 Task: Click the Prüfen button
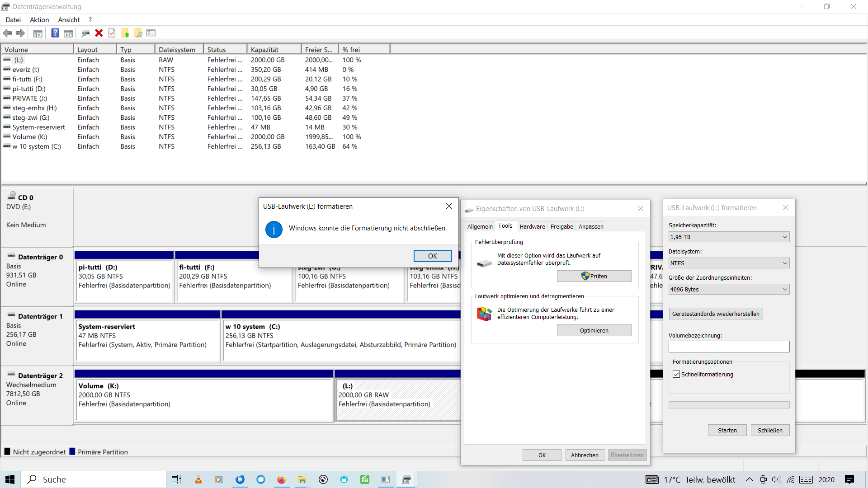(594, 276)
